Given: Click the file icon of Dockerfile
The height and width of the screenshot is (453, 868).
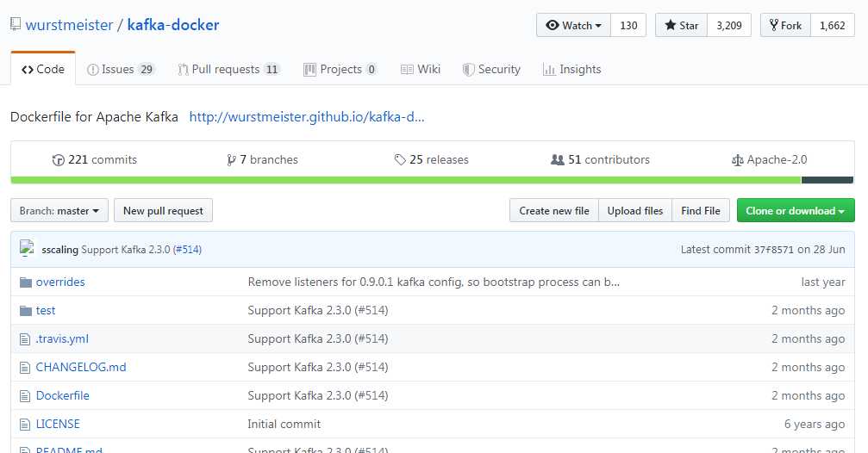Looking at the screenshot, I should coord(25,396).
